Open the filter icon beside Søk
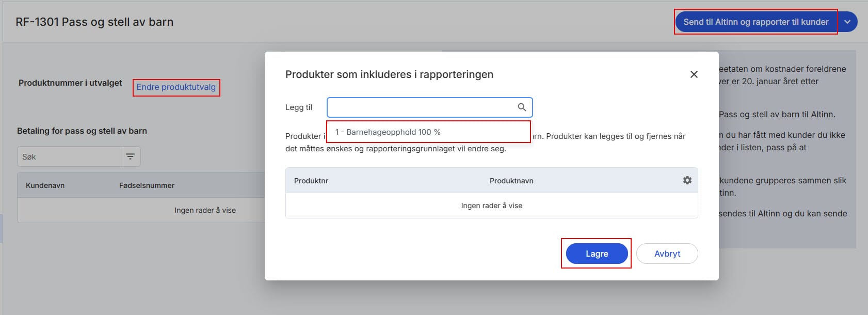868x315 pixels. 130,156
